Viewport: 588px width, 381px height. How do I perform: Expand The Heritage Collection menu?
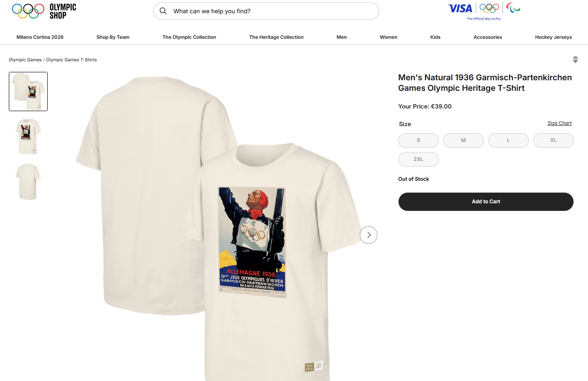[276, 37]
